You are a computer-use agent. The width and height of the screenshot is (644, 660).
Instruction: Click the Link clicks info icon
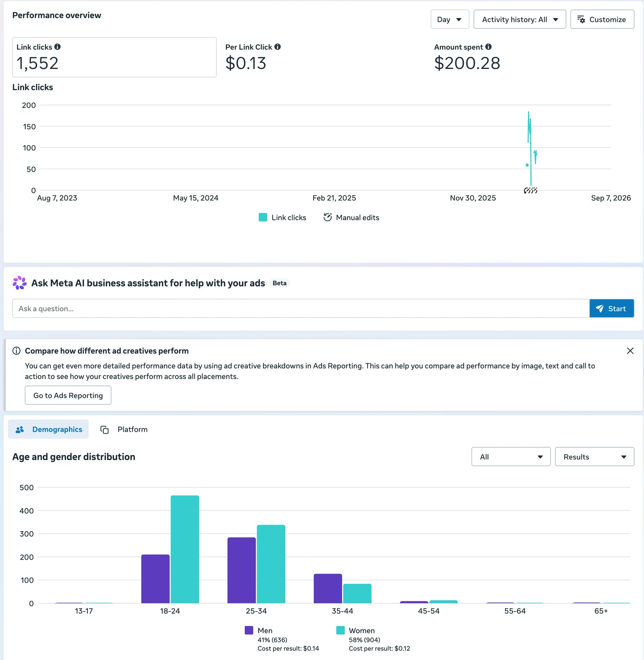tap(58, 47)
